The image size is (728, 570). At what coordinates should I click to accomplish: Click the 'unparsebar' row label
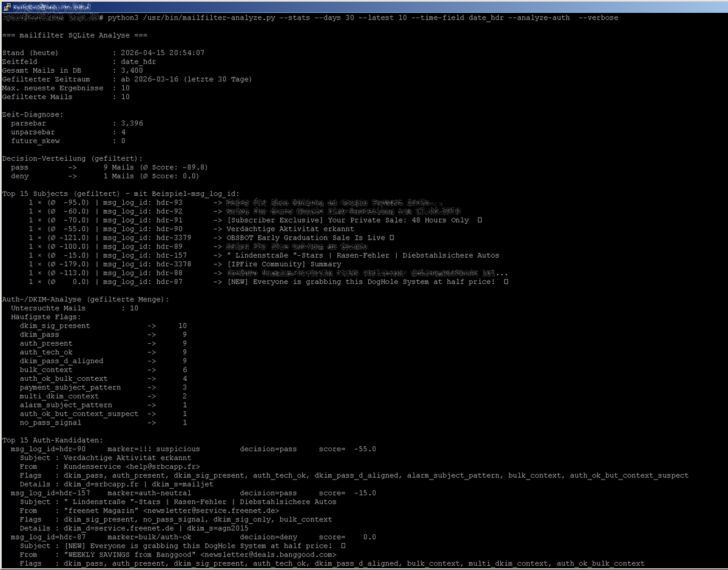33,132
